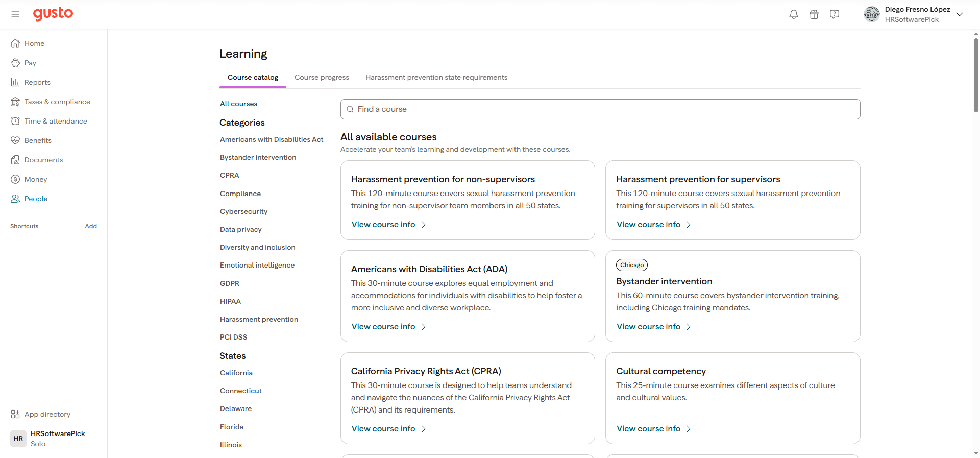Screen dimensions: 980x458
Task: Filter by Cybersecurity category
Action: (x=243, y=211)
